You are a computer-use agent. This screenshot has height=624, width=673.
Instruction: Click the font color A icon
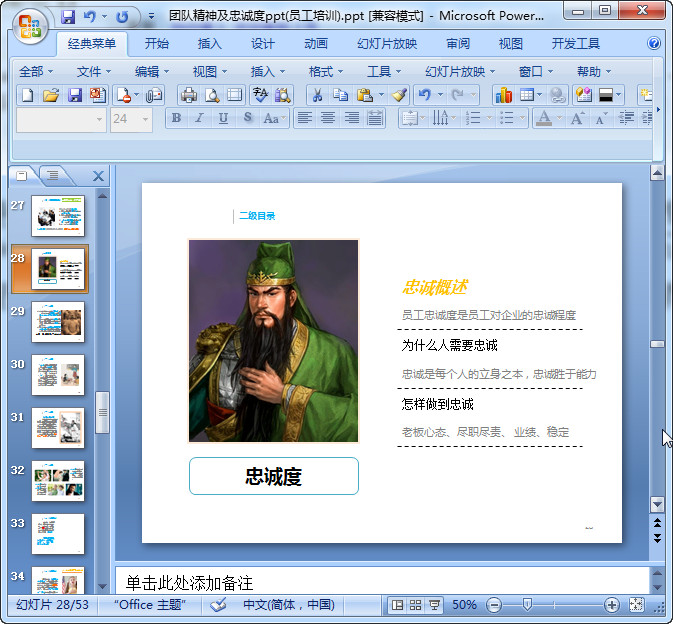click(544, 118)
